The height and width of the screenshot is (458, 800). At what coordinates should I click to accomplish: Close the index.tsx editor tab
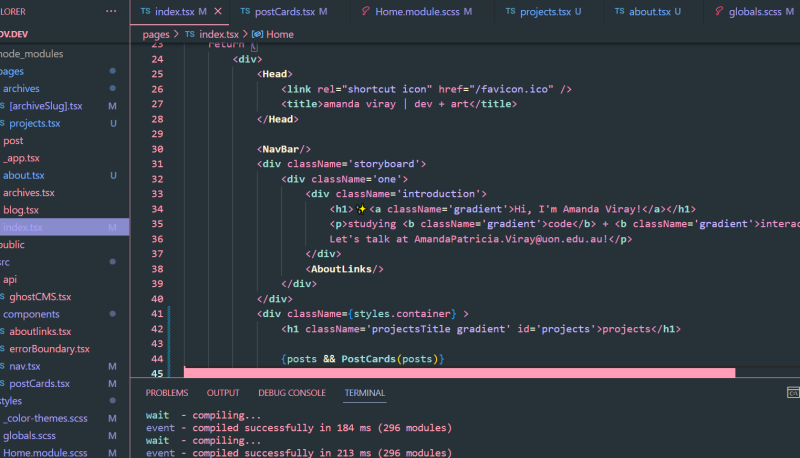click(x=218, y=11)
